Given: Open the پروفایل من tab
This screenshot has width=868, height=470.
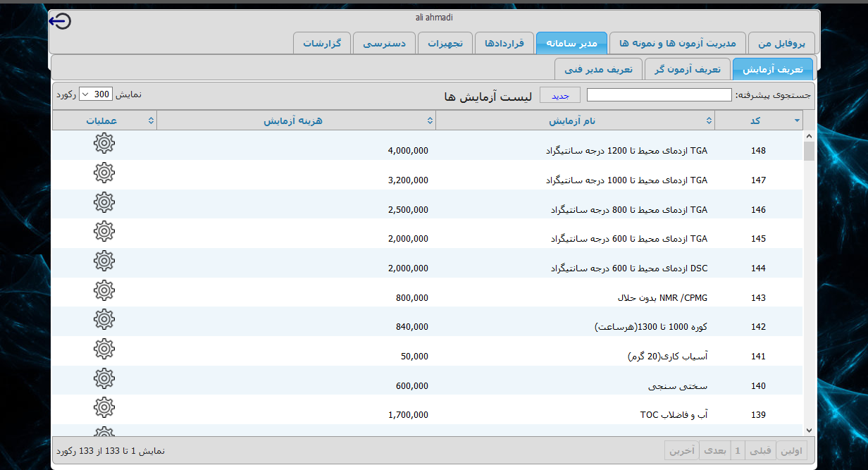Looking at the screenshot, I should (x=781, y=43).
